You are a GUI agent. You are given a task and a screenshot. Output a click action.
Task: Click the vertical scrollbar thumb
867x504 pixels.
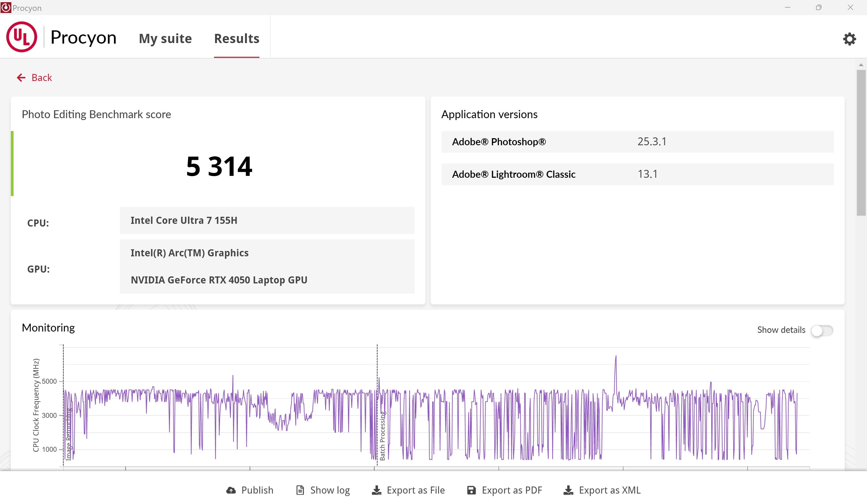861,143
